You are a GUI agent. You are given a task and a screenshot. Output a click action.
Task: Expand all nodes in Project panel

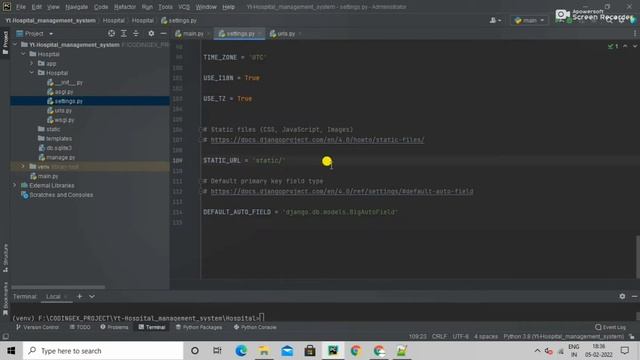coord(124,33)
